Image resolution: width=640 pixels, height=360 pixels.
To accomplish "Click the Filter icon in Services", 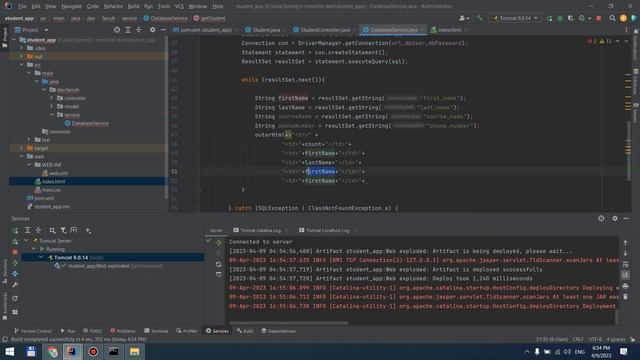I will point(63,231).
